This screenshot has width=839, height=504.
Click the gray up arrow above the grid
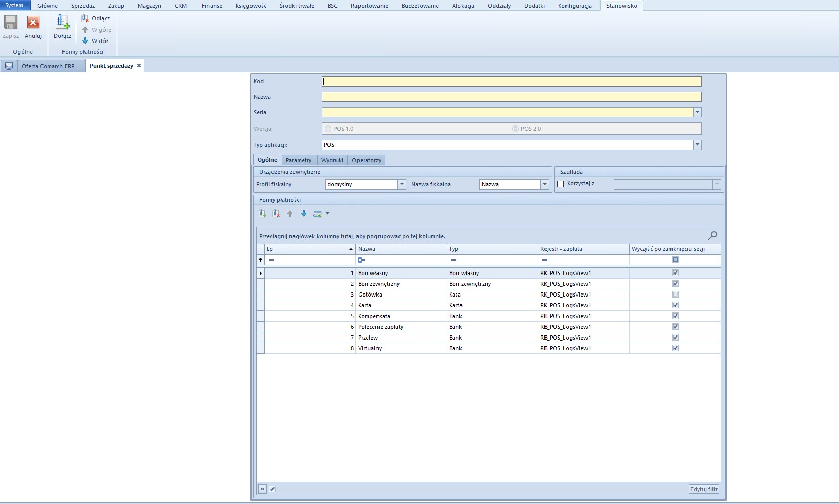pos(290,214)
